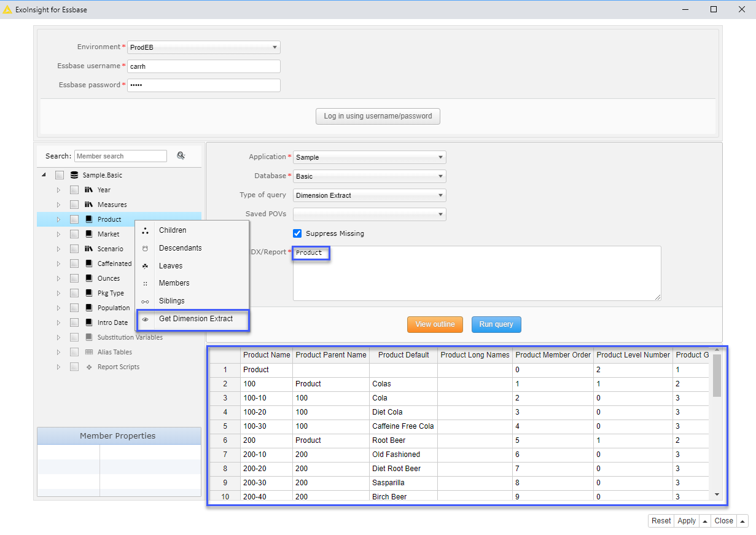756x535 pixels.
Task: Open the Saved POVs dropdown
Action: pyautogui.click(x=370, y=214)
